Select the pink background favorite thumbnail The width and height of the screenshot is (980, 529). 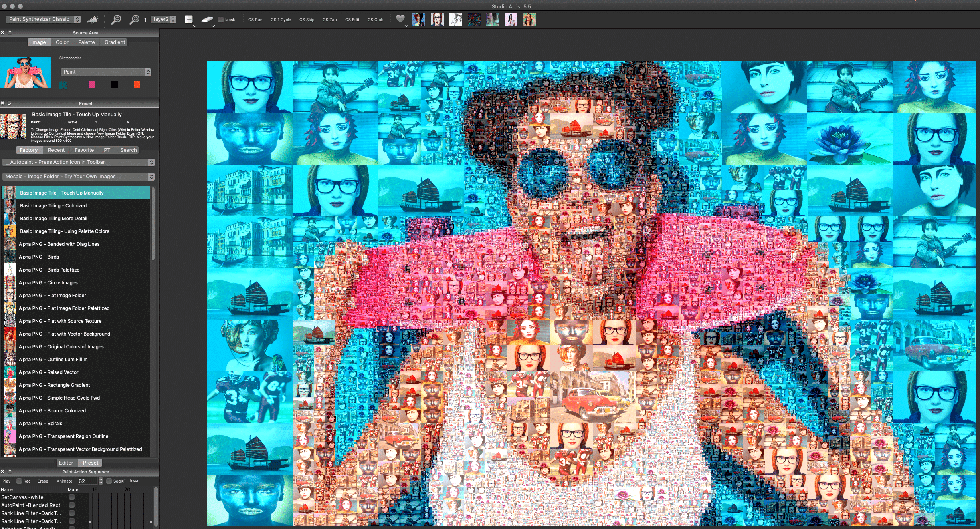pos(511,19)
